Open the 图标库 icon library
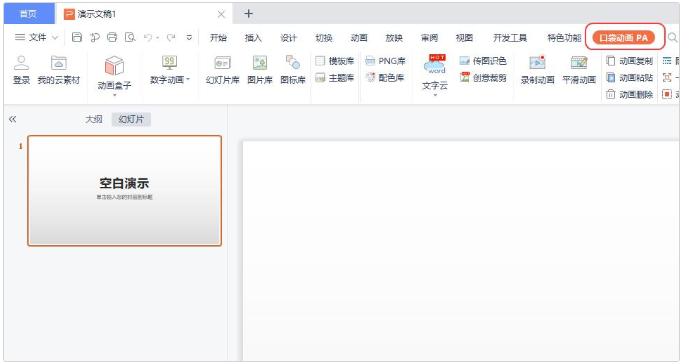Viewport: 689px width, 364px height. tap(293, 69)
